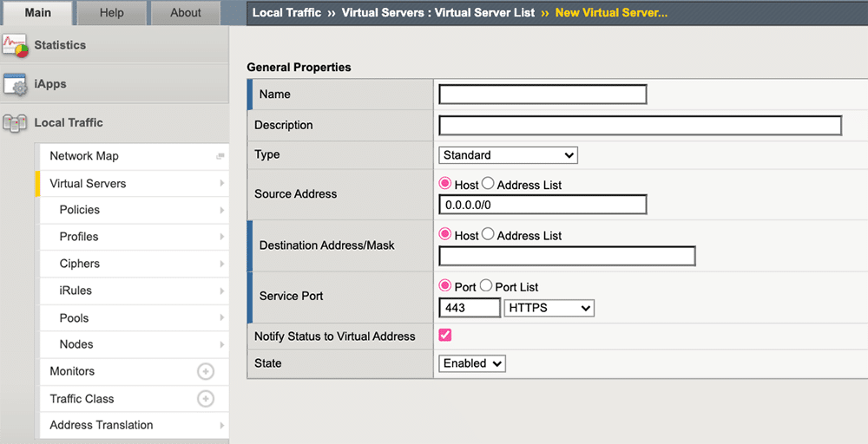Viewport: 868px width, 444px height.
Task: Select Address List for Destination Address
Action: pos(488,234)
